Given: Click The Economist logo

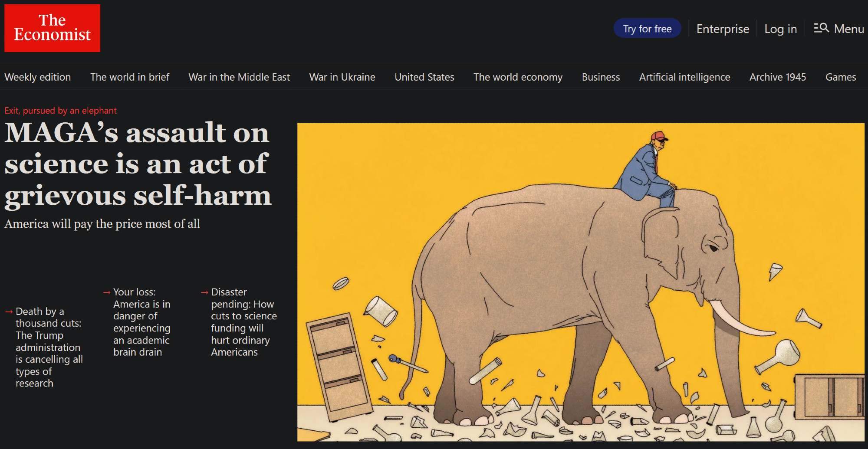Looking at the screenshot, I should (52, 28).
